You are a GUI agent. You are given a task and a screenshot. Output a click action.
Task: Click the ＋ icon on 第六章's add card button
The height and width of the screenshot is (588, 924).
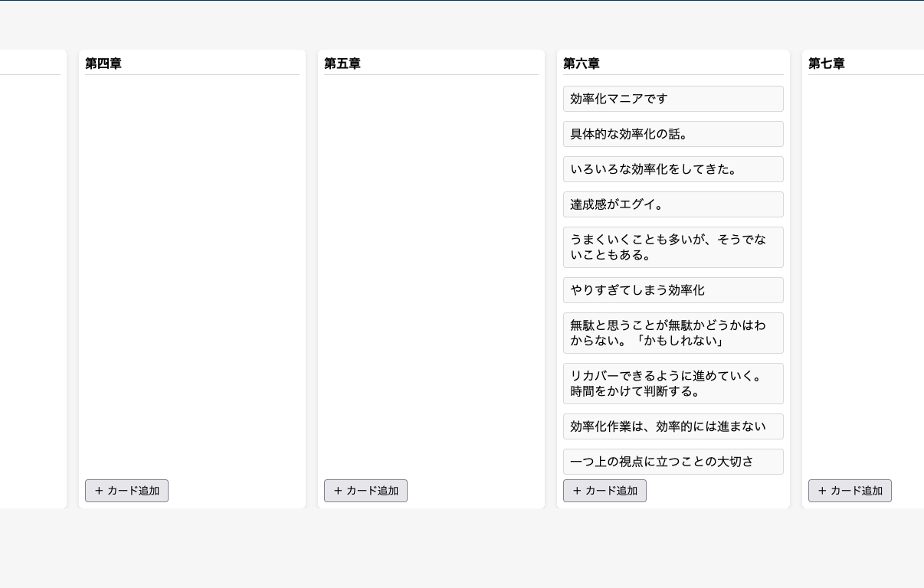click(x=578, y=491)
